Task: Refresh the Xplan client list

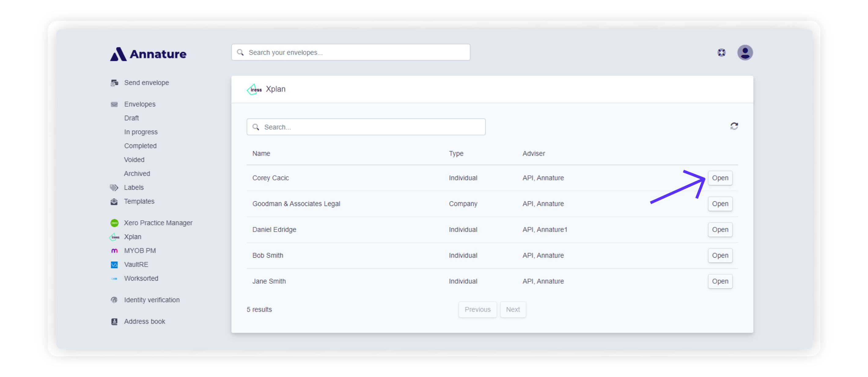Action: 734,126
